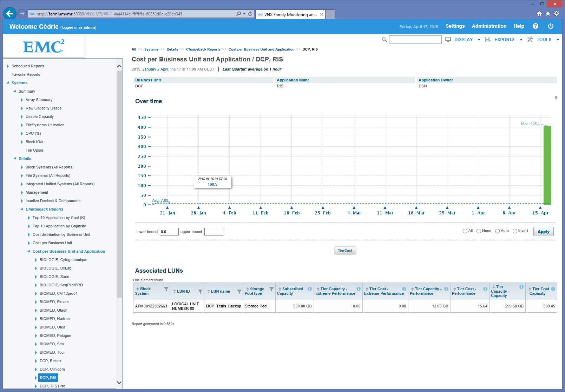The image size is (565, 392).
Task: Click the upper bound input field
Action: coord(213,232)
